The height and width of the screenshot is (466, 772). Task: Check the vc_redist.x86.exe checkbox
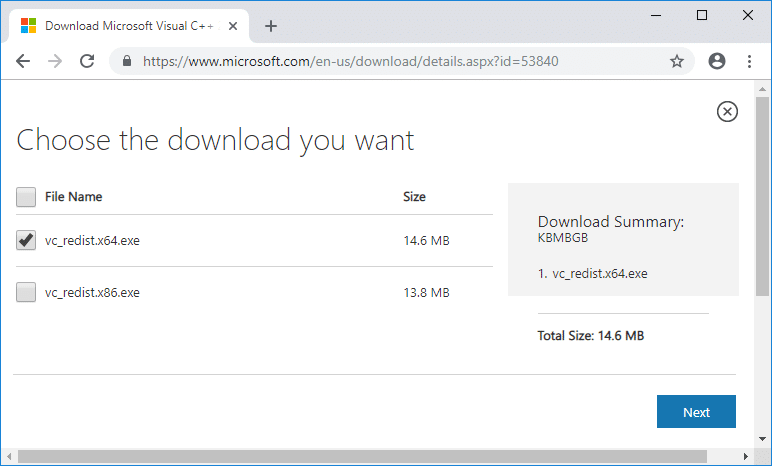tap(26, 293)
